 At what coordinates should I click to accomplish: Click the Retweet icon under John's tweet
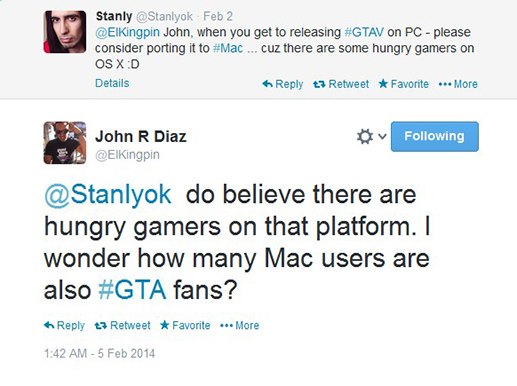101,325
